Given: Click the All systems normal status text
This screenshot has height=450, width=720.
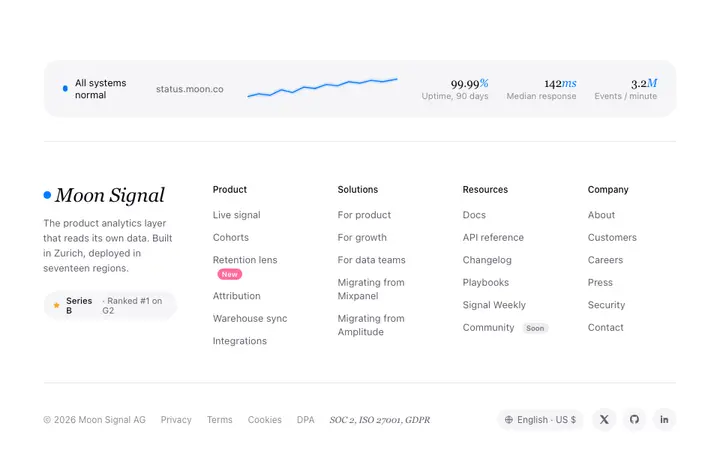Looking at the screenshot, I should pos(101,89).
